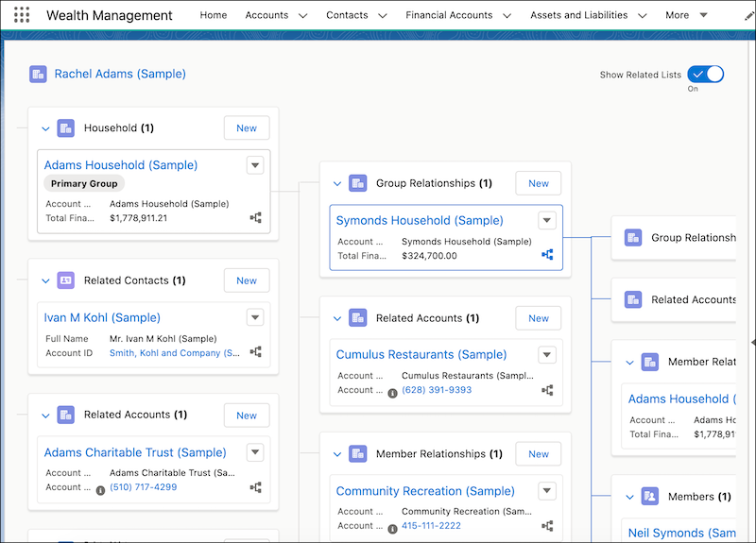This screenshot has width=756, height=543.
Task: Collapse the Member Relationships (1) section
Action: [x=337, y=454]
